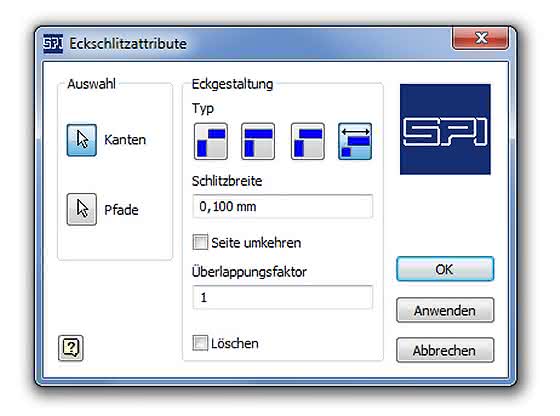The width and height of the screenshot is (560, 416).
Task: Click the Anwenden button
Action: coord(445,310)
